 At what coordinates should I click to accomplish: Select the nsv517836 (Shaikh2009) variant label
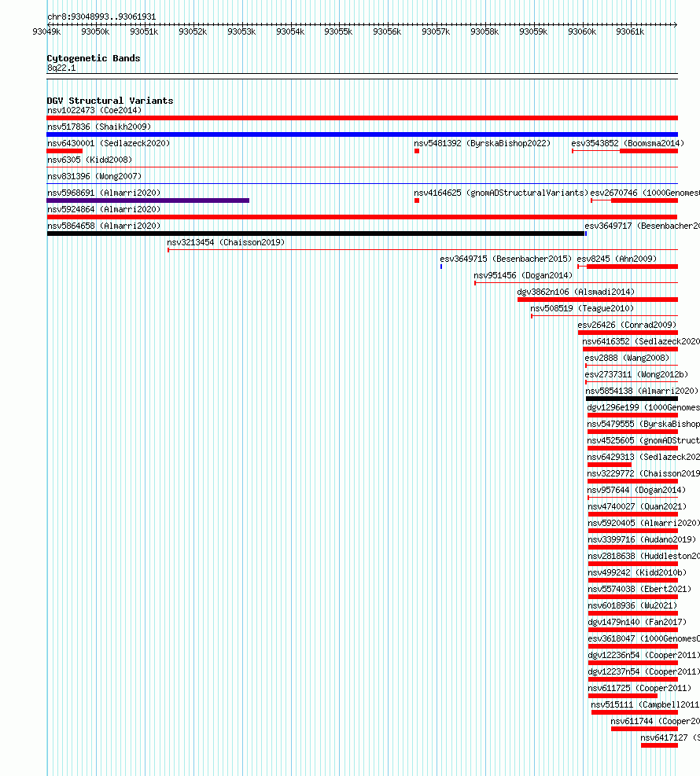99,127
